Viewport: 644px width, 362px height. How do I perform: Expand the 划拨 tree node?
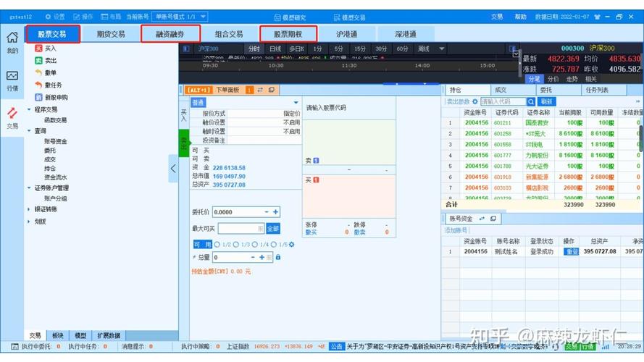[29, 222]
